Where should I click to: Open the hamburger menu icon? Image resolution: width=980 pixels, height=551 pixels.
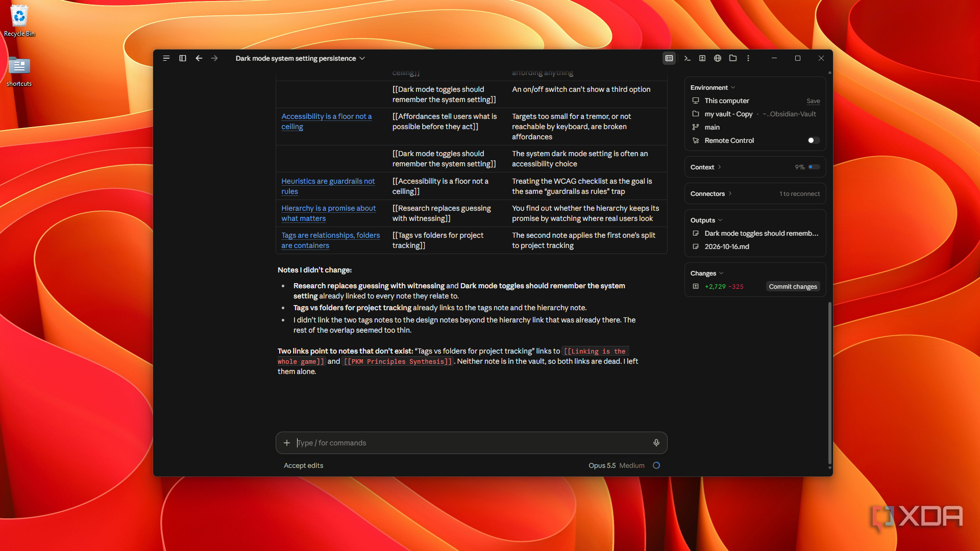click(166, 58)
